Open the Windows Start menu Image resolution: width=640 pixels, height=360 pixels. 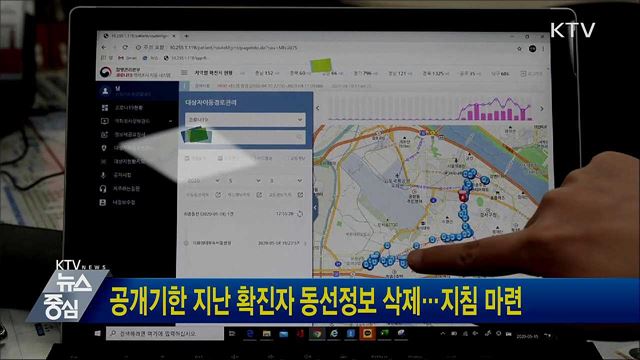pyautogui.click(x=97, y=333)
